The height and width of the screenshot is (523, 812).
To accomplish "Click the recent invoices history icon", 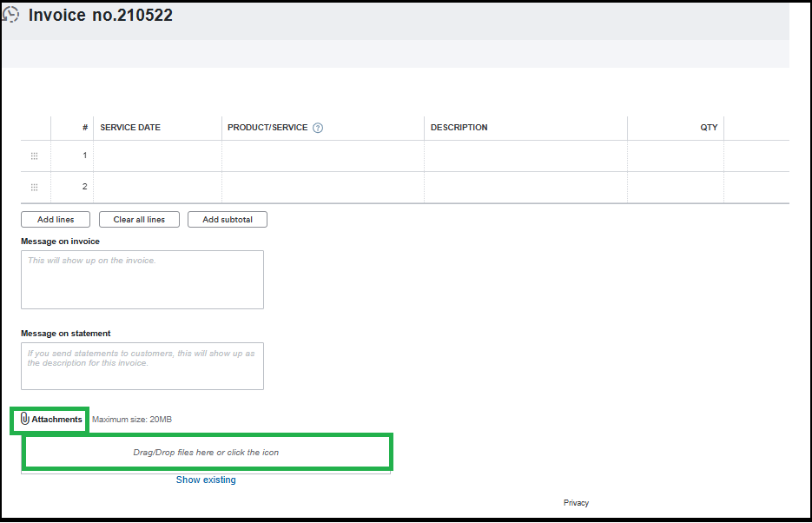I will pyautogui.click(x=11, y=15).
